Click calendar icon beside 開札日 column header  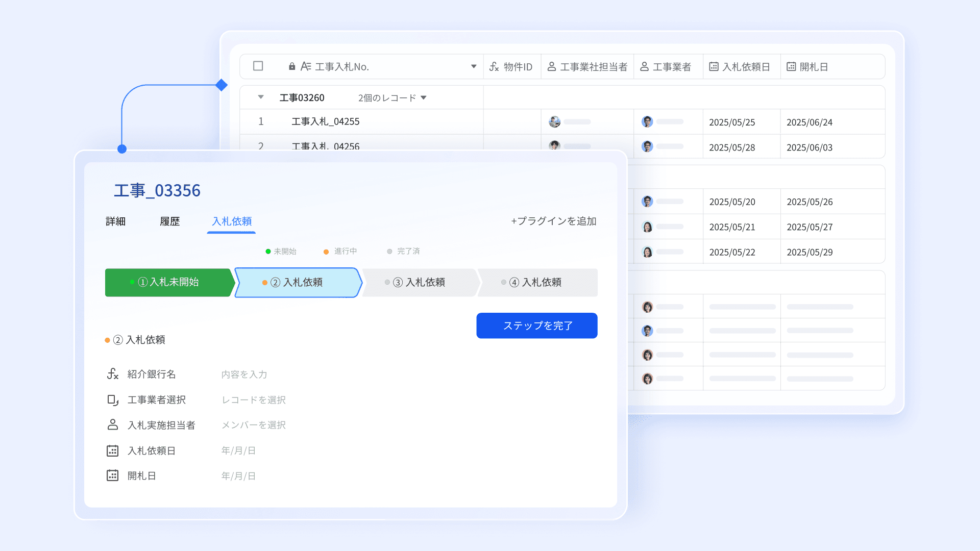pos(791,67)
